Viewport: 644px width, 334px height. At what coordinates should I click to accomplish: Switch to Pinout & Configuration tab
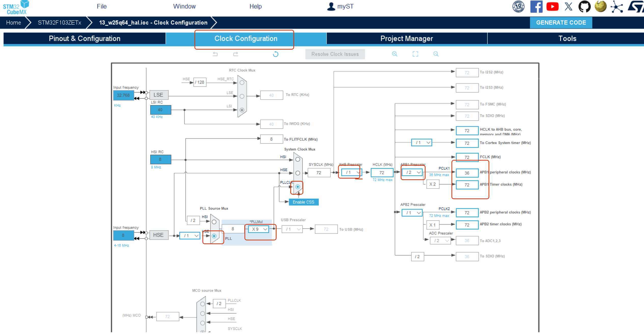pos(85,38)
